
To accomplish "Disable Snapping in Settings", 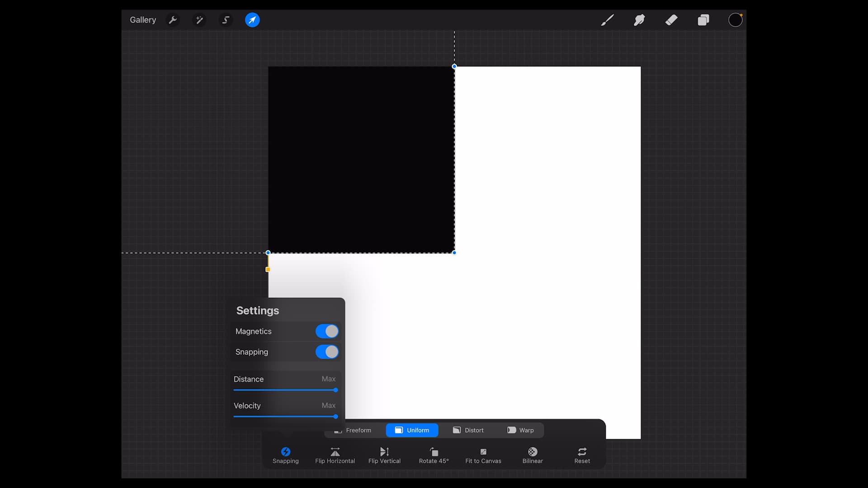I will pyautogui.click(x=326, y=352).
